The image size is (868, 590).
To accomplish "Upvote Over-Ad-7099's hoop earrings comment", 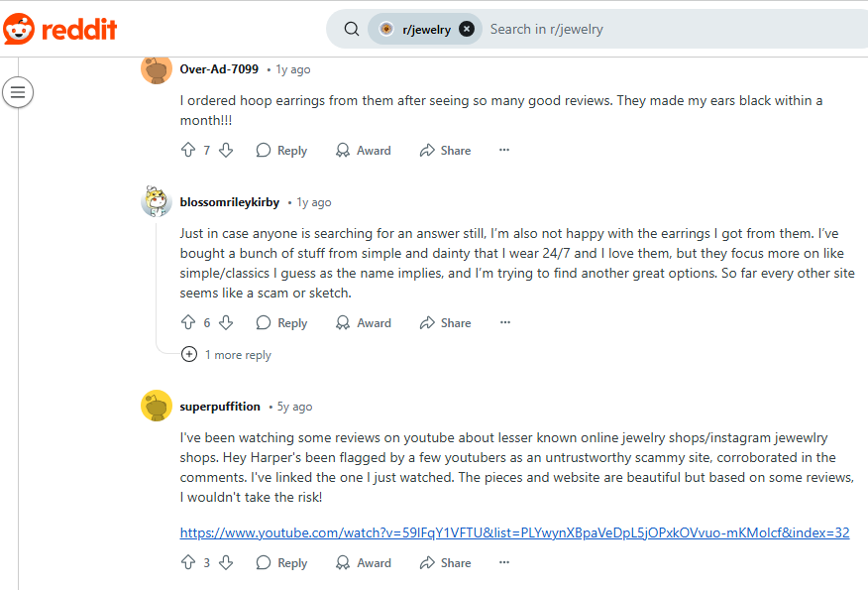I will pyautogui.click(x=188, y=151).
